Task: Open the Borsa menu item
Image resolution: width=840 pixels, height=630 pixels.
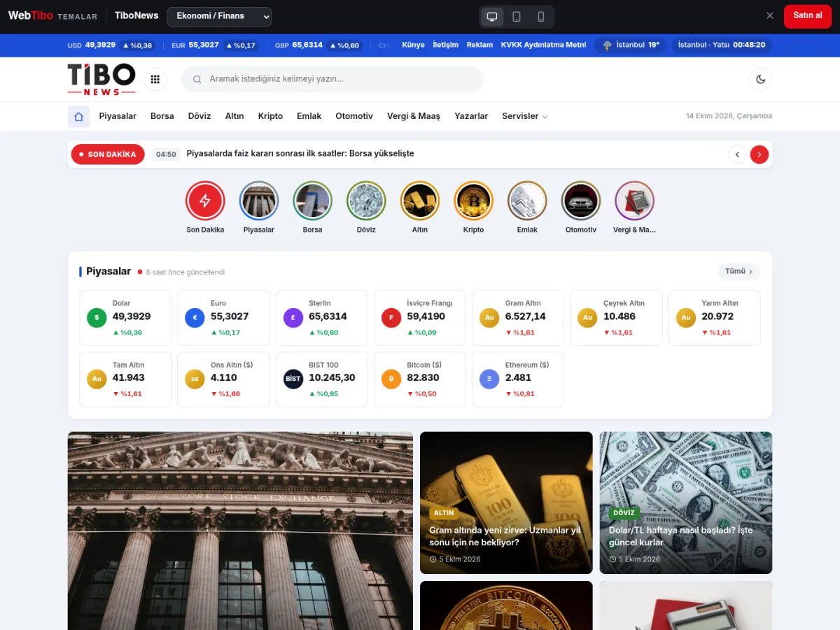Action: pos(162,116)
